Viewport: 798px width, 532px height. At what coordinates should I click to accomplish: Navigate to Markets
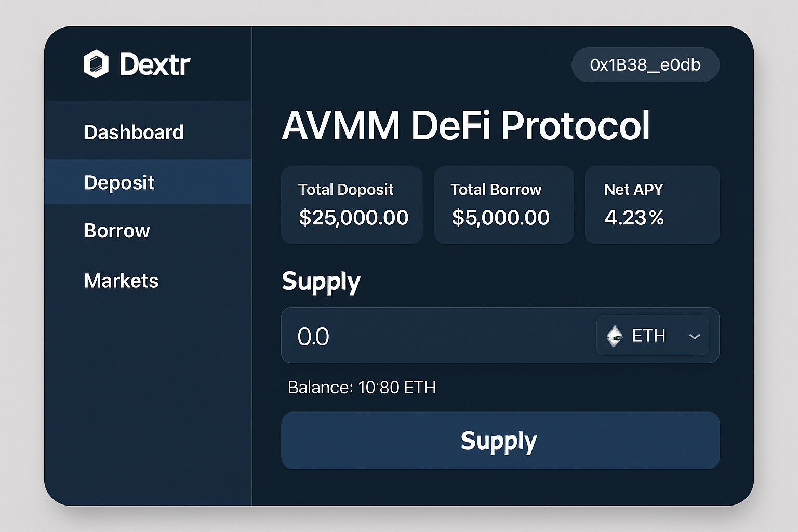121,281
